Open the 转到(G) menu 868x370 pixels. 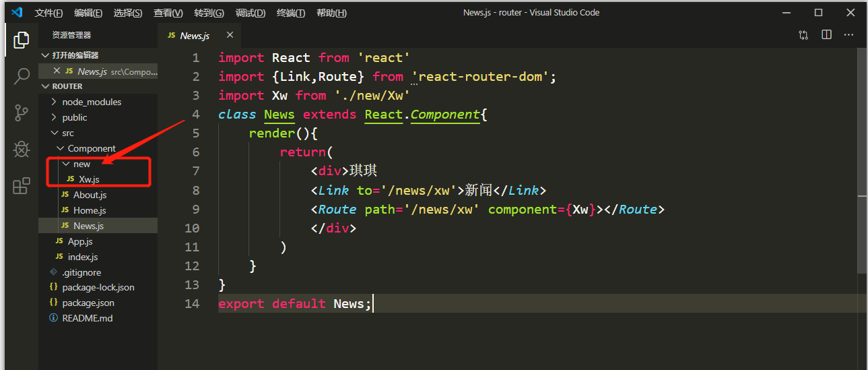209,13
